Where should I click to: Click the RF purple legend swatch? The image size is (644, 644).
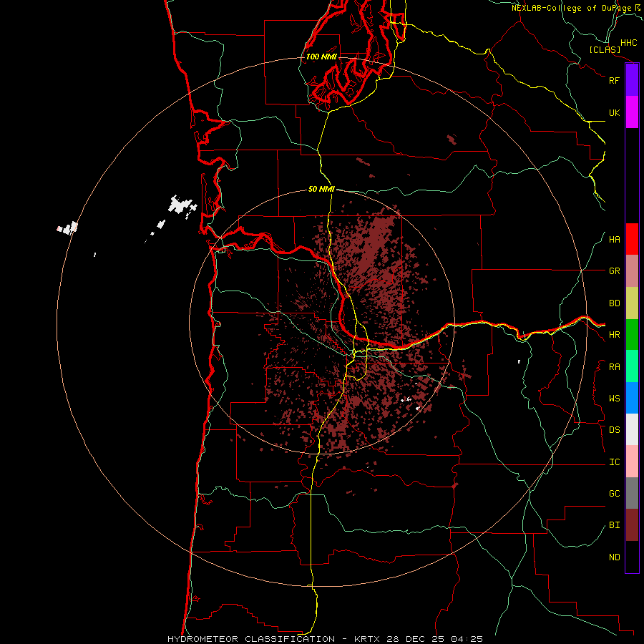(632, 80)
